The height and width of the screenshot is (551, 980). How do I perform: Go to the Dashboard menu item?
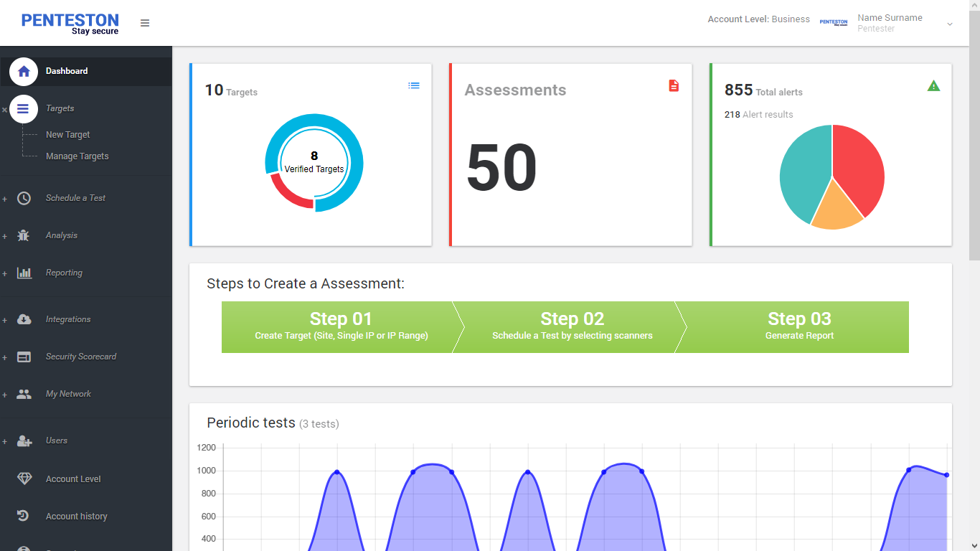tap(67, 71)
